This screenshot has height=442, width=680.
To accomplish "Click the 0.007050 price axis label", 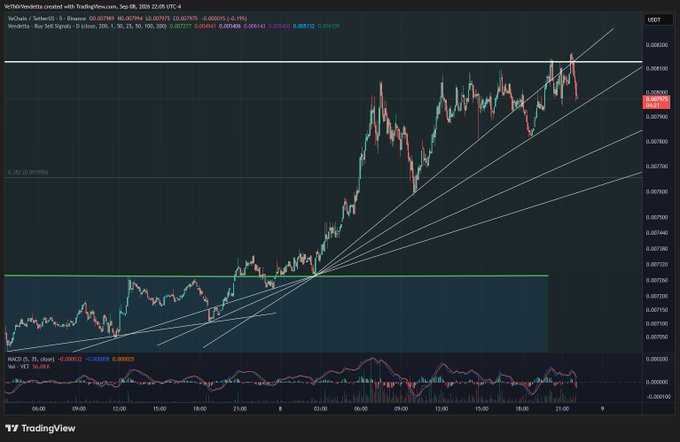I will pos(656,337).
